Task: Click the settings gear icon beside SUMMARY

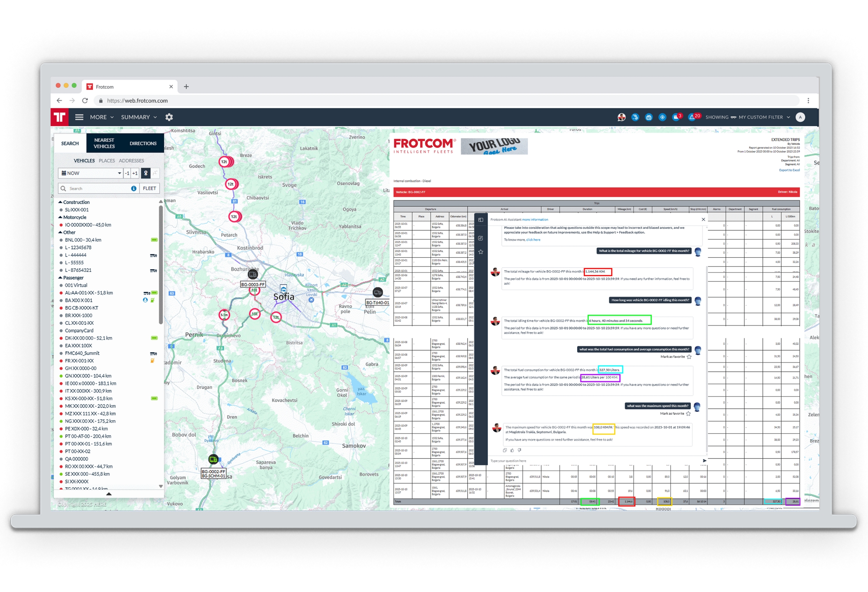Action: [169, 117]
